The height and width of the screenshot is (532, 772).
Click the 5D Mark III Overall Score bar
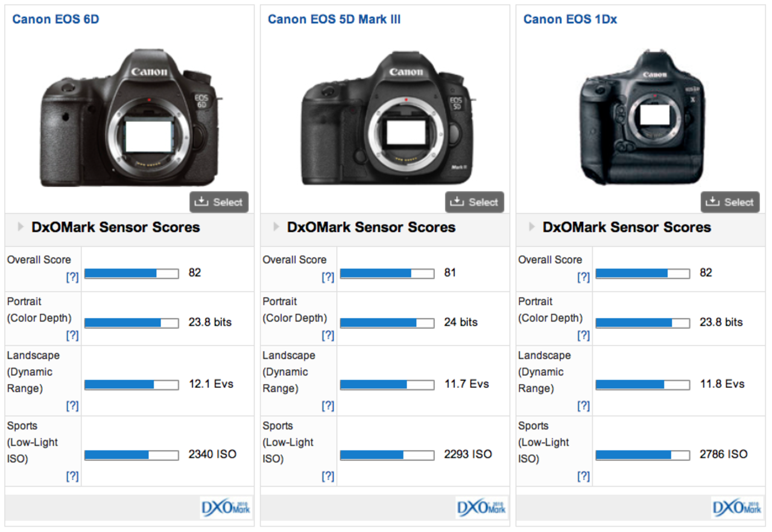point(387,273)
